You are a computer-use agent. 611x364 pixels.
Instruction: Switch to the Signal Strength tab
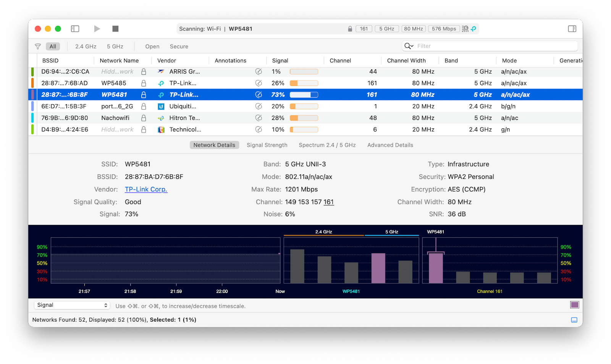tap(267, 145)
